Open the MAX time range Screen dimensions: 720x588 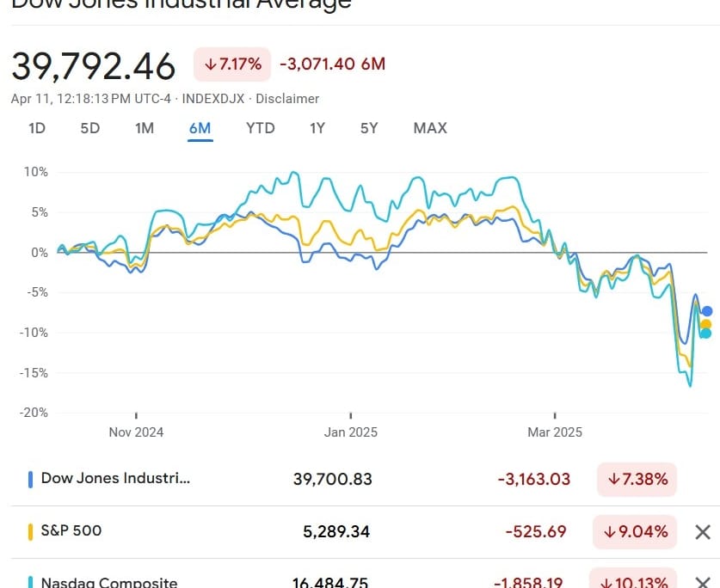pos(430,128)
